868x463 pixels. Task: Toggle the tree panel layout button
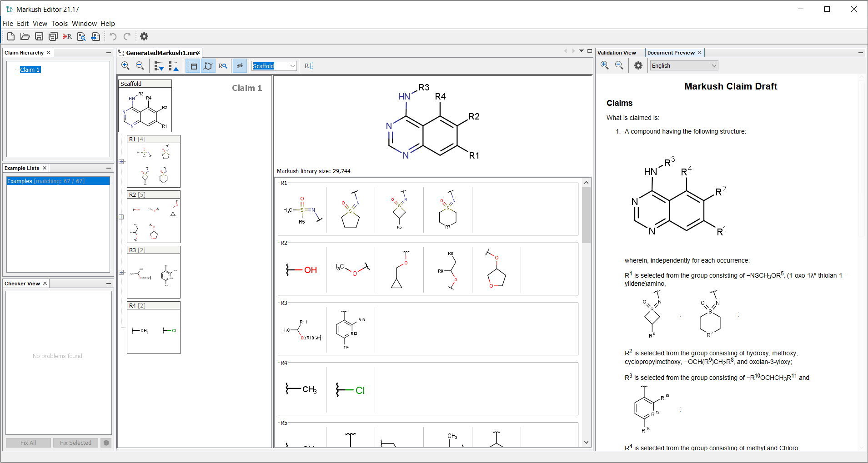click(x=193, y=66)
